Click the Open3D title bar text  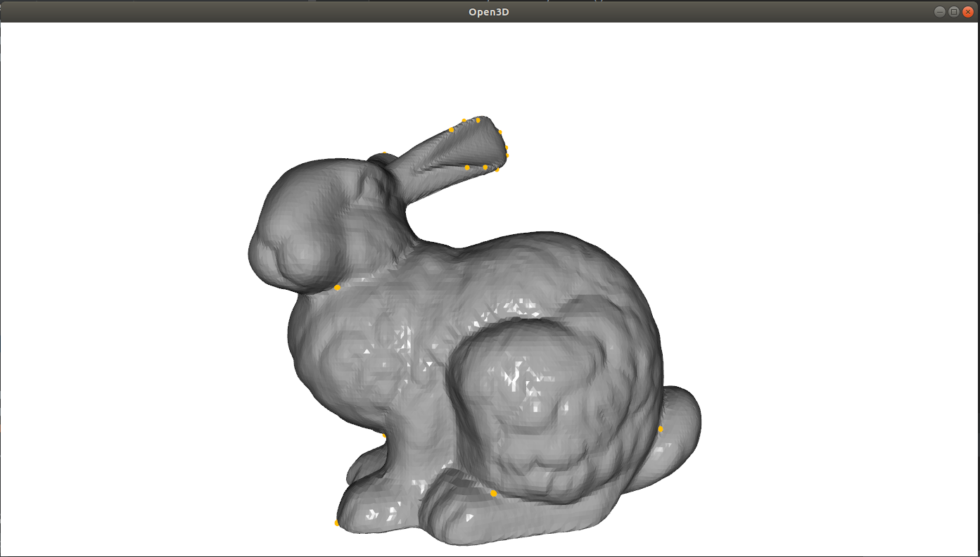point(488,11)
